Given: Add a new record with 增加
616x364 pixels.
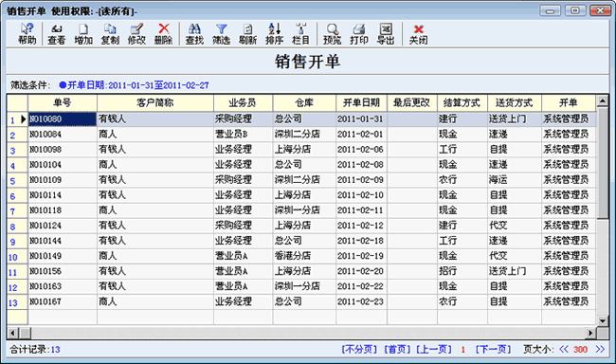Looking at the screenshot, I should coord(83,34).
